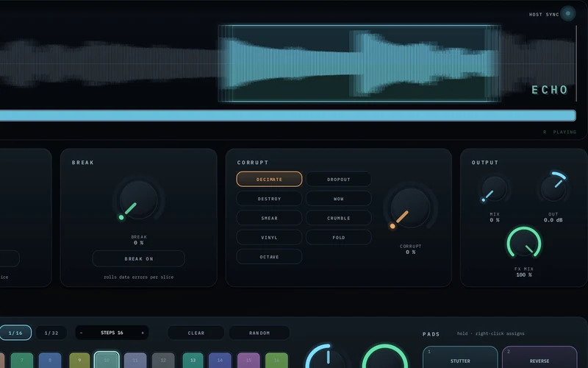Click the CLEAR sequence button

196,333
